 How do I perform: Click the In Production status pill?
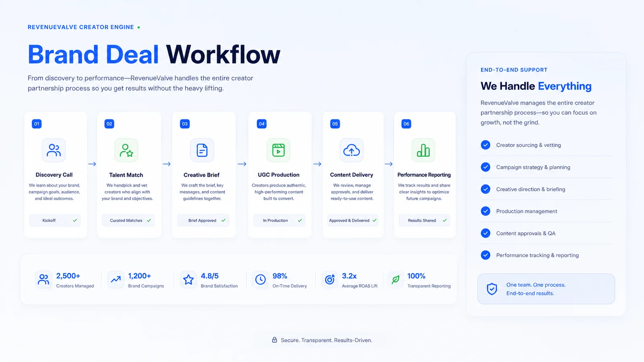tap(279, 220)
